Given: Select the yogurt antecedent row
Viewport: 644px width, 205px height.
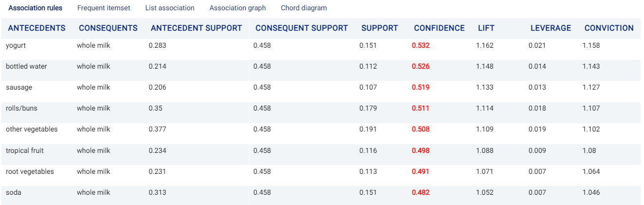Looking at the screenshot, I should 321,45.
